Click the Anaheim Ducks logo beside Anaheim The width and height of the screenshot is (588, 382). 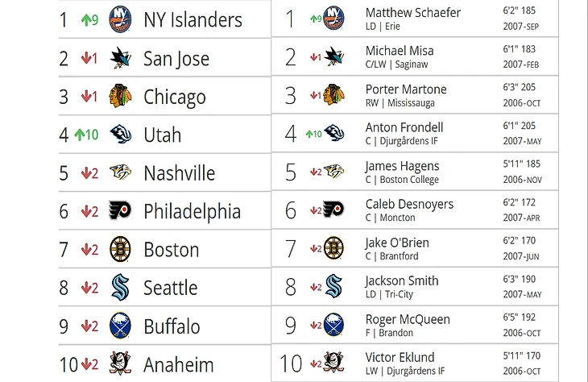pyautogui.click(x=119, y=364)
